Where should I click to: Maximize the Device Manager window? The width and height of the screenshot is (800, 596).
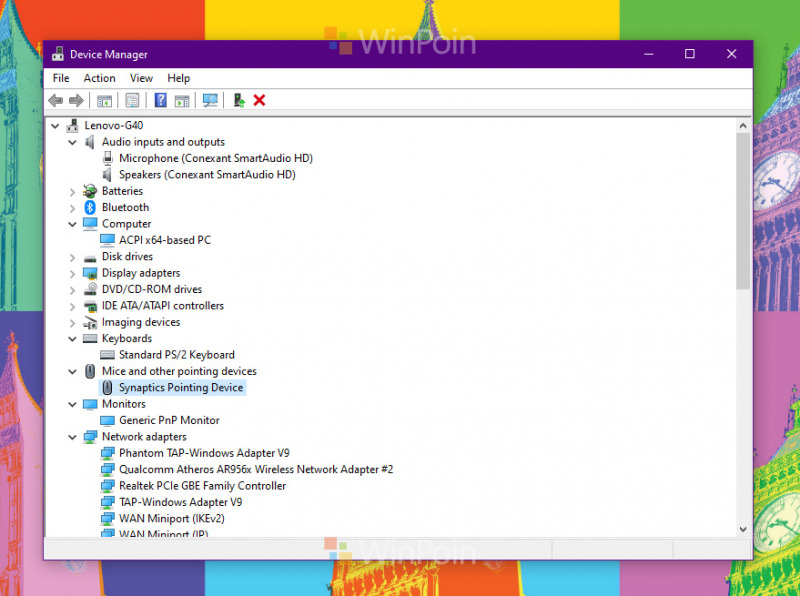click(690, 54)
